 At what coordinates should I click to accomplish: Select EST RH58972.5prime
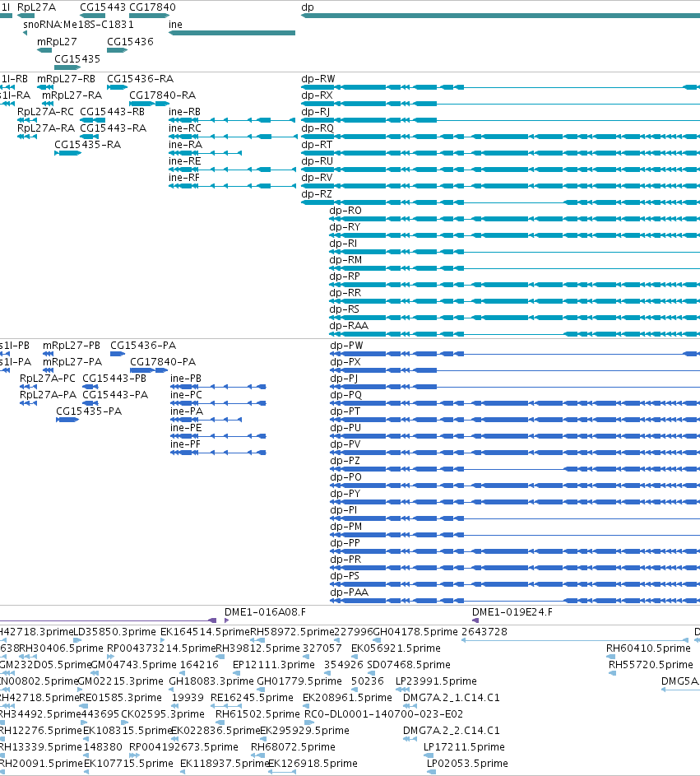[x=292, y=632]
